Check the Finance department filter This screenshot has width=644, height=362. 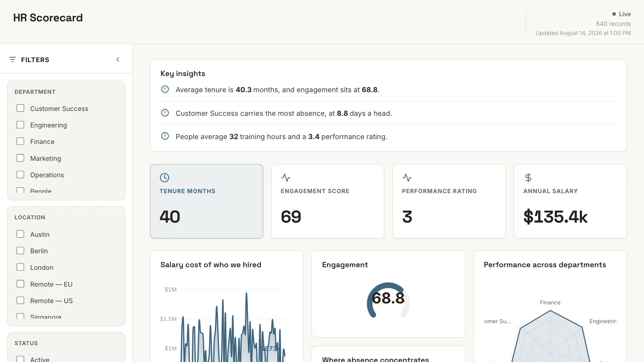click(20, 141)
